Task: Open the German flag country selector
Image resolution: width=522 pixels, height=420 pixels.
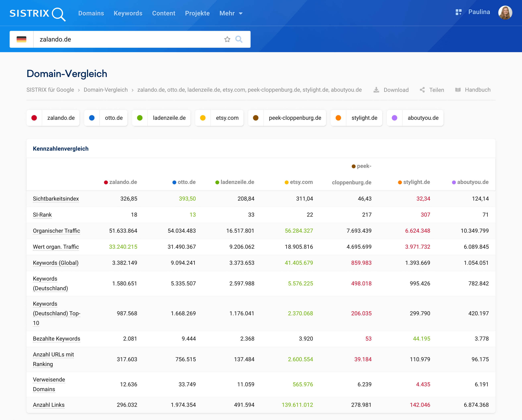Action: [21, 39]
